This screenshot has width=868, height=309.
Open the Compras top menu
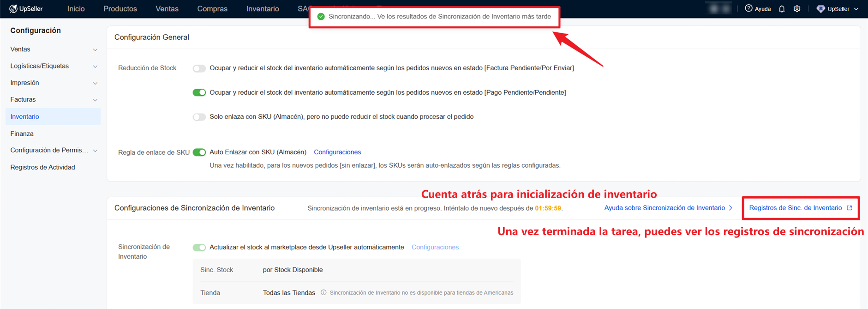pos(212,9)
